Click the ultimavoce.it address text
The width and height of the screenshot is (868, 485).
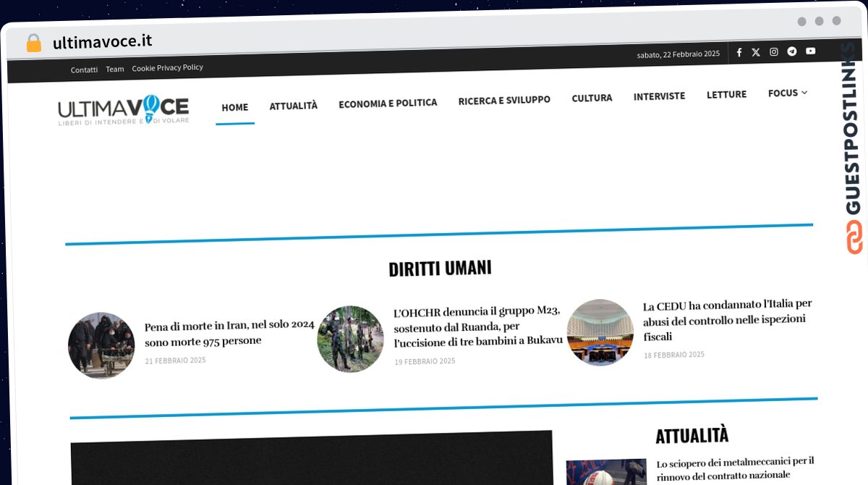coord(102,41)
